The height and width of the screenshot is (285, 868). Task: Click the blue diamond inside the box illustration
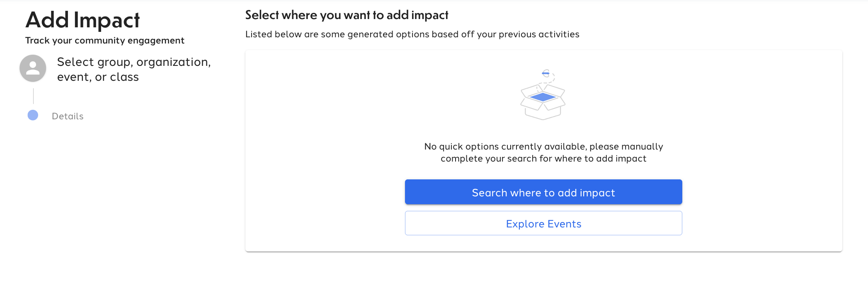[x=543, y=97]
